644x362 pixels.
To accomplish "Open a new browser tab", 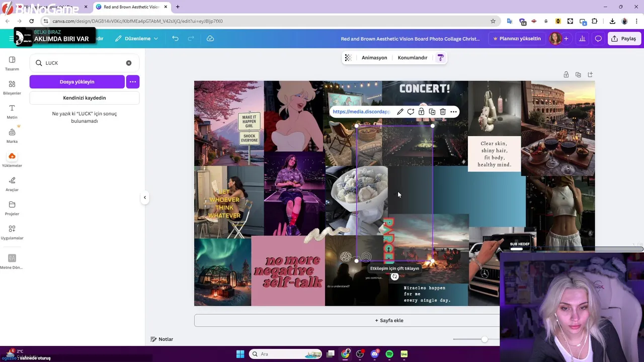I will tap(178, 7).
